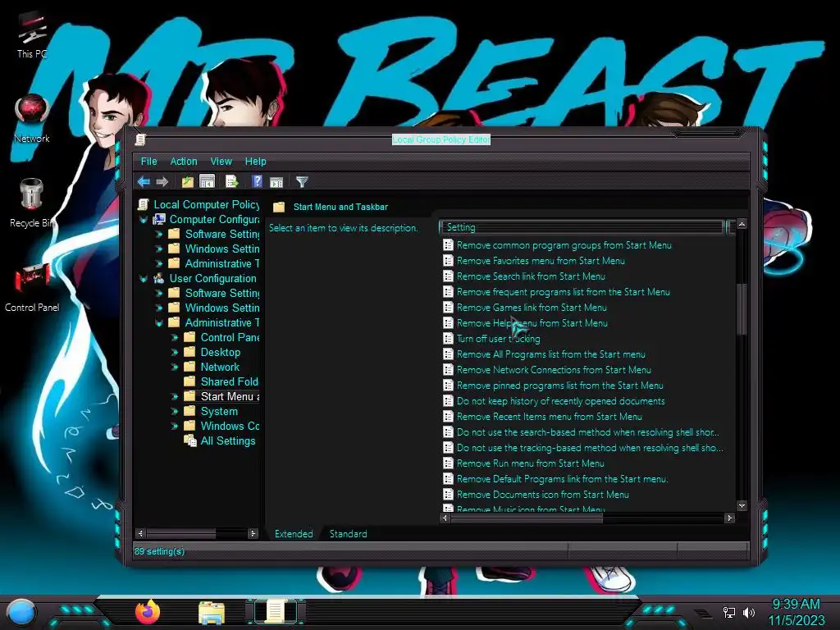Viewport: 840px width, 630px height.
Task: Click tree pane horizontal scroll right arrow
Action: click(253, 533)
